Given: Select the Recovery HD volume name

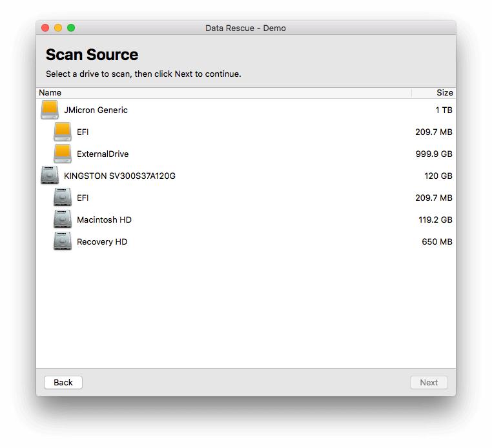Looking at the screenshot, I should [102, 242].
